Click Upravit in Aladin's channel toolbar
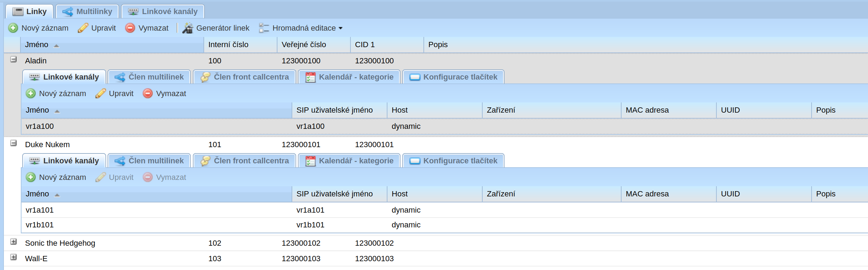 tap(115, 93)
